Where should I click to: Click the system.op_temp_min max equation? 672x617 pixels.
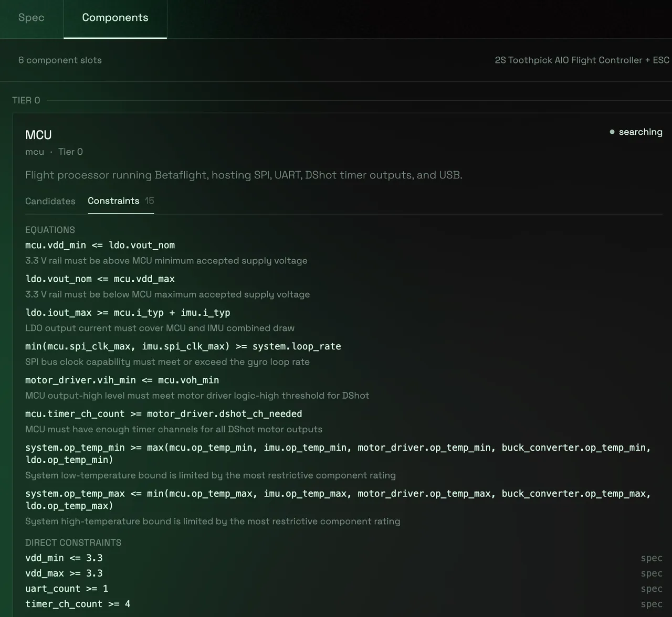(x=338, y=453)
